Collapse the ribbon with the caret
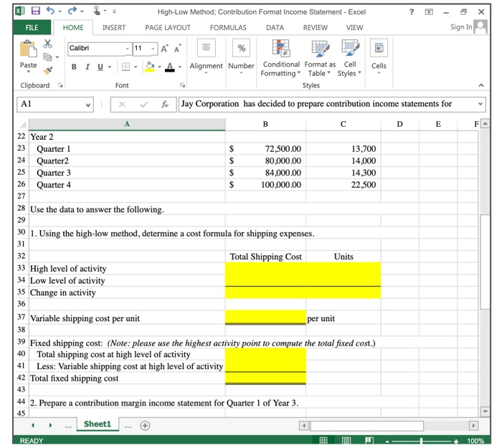The height and width of the screenshot is (448, 502). [x=481, y=85]
